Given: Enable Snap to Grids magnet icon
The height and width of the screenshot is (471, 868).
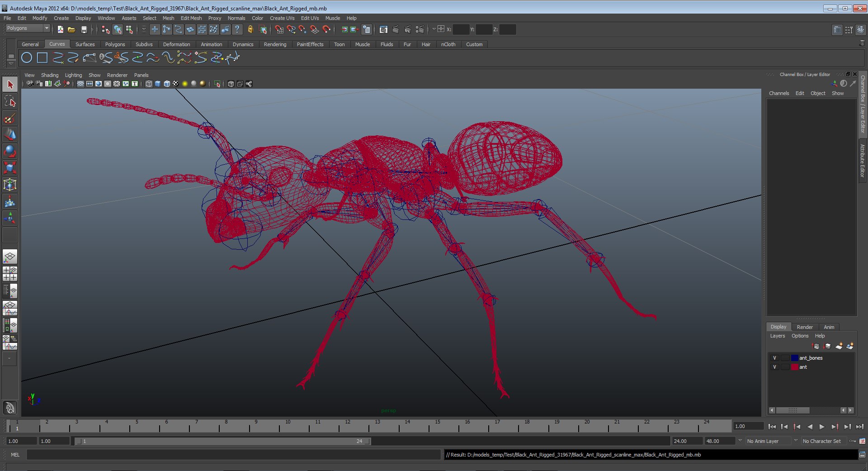Looking at the screenshot, I should pos(279,29).
